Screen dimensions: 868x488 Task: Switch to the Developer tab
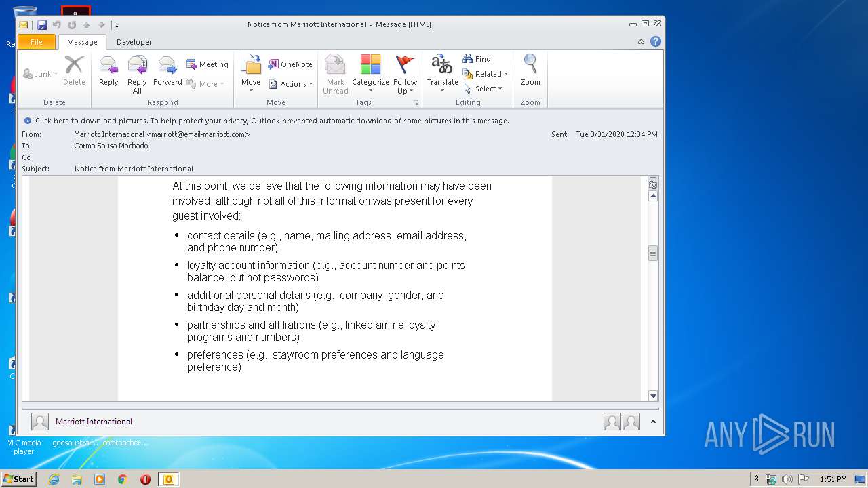pyautogui.click(x=134, y=42)
